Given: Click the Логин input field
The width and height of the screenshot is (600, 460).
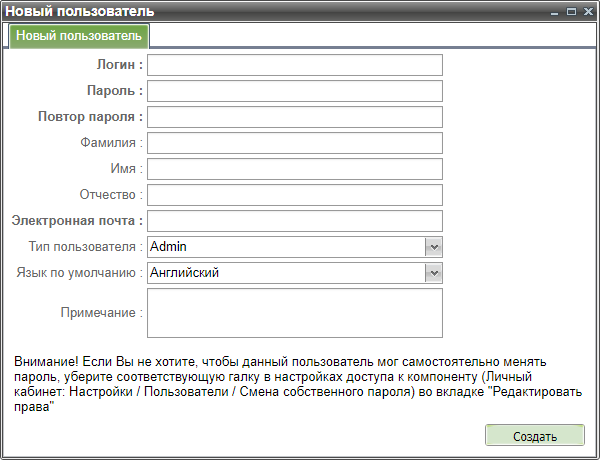Looking at the screenshot, I should [x=294, y=65].
